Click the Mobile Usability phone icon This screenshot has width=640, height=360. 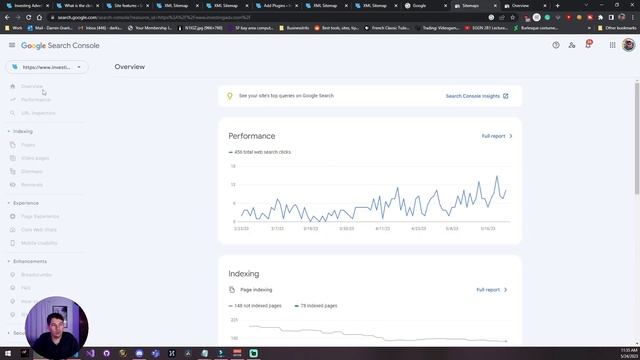[x=13, y=243]
